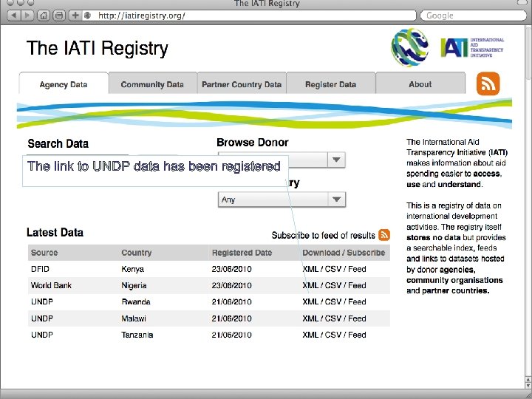The image size is (532, 399).
Task: Click 'World Bank' source cell
Action: pyautogui.click(x=51, y=285)
